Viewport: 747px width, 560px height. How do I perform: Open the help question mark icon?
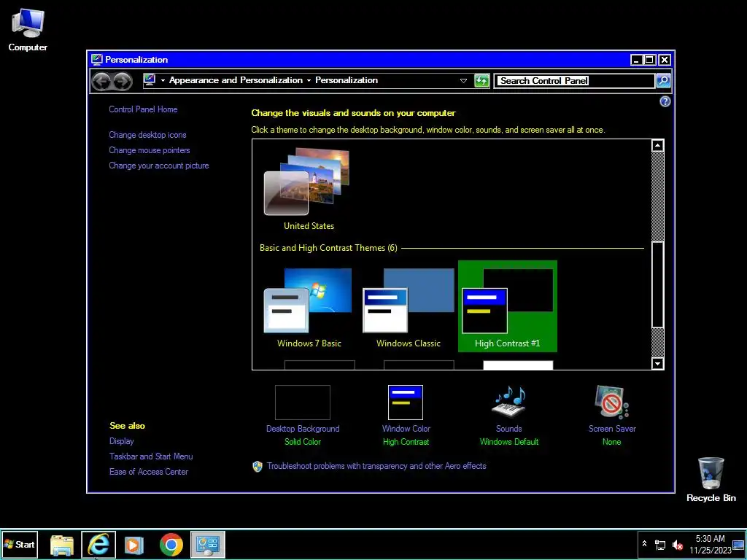pos(665,101)
